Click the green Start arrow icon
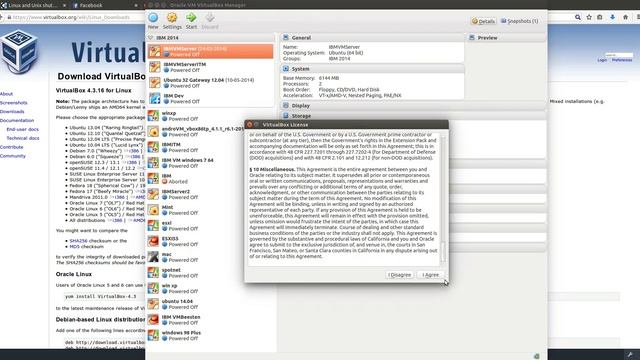Screen dimensions: 640x360 (191, 18)
